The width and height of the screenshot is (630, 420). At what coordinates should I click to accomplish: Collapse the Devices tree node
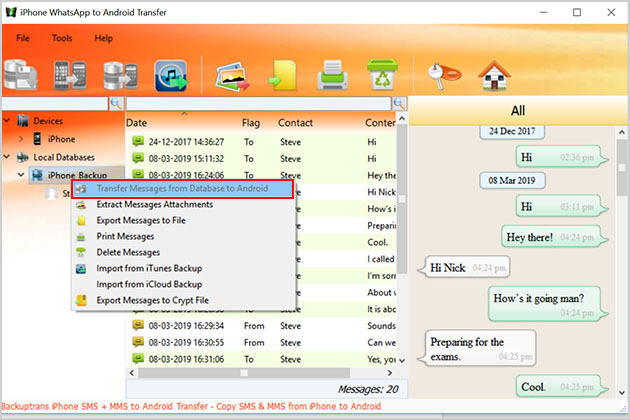click(7, 120)
